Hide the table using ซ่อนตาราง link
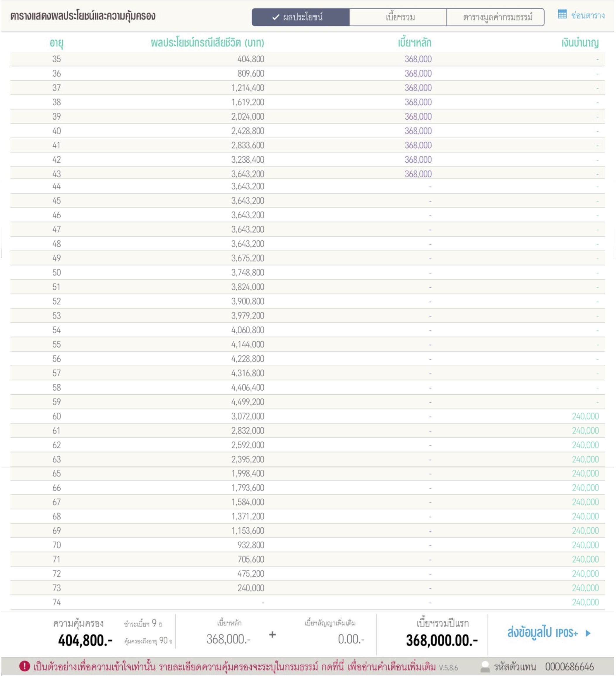 pos(588,15)
